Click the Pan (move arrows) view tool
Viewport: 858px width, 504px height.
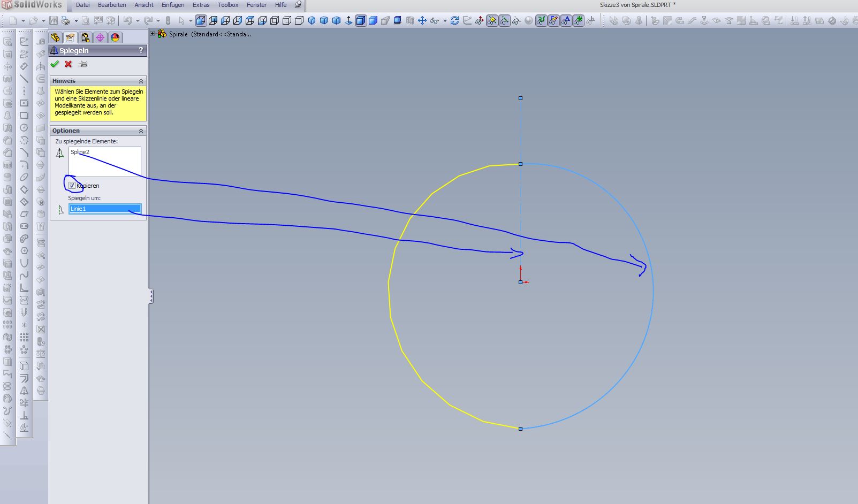[x=422, y=21]
